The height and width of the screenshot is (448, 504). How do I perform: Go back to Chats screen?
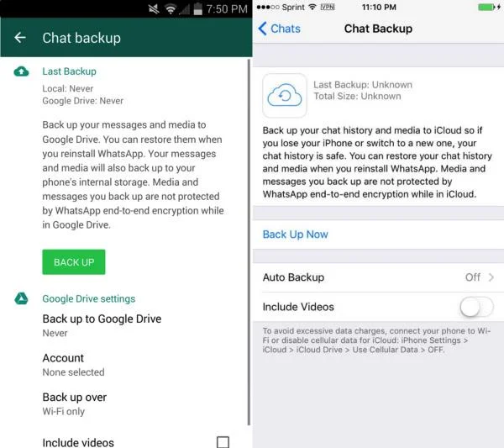point(280,29)
